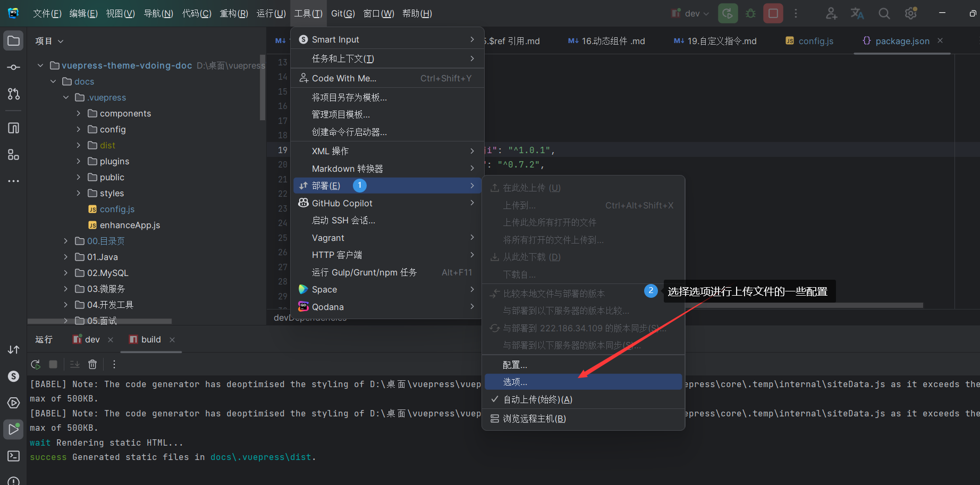Clear Run output with trash icon
Screen dimensions: 980x485
coord(92,364)
